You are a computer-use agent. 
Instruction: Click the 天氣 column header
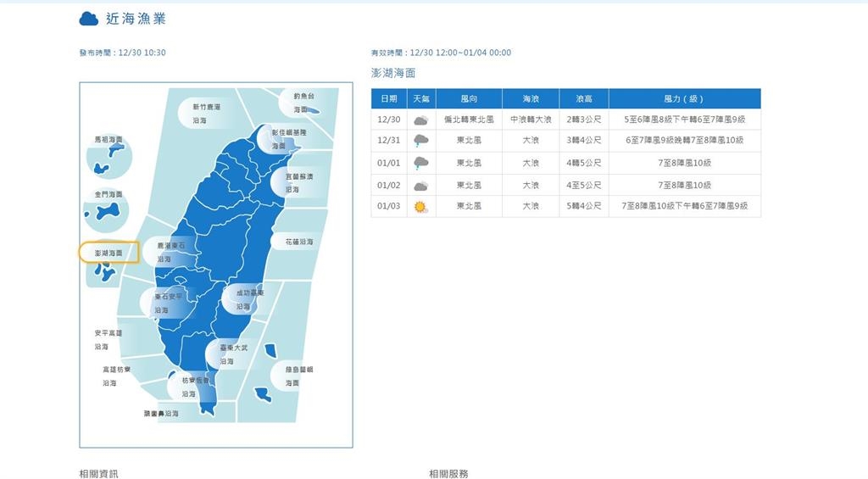pos(421,98)
